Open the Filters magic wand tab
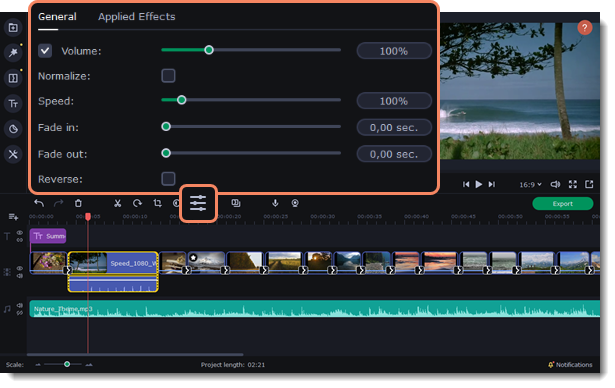 point(13,53)
